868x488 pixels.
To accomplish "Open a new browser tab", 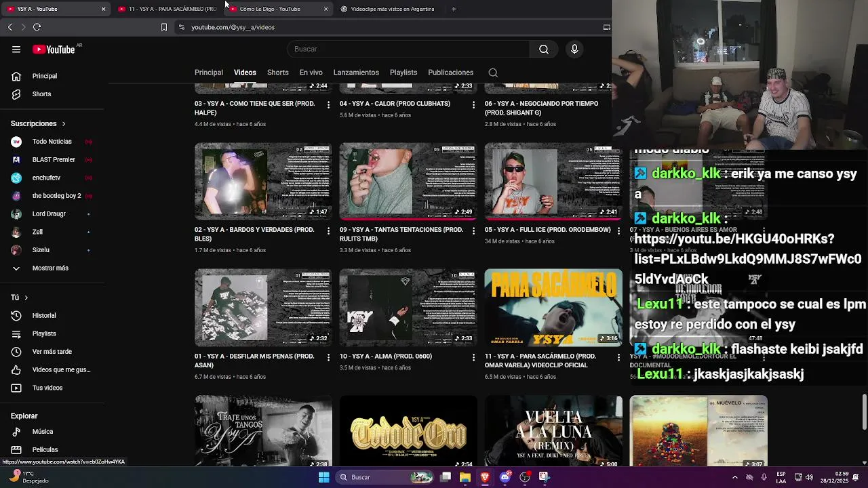I will click(454, 9).
